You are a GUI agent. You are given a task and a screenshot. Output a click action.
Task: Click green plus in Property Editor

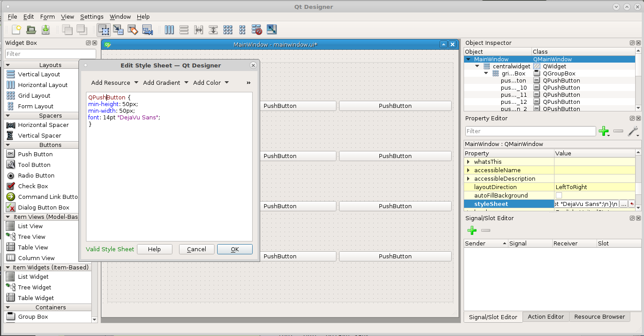point(603,131)
